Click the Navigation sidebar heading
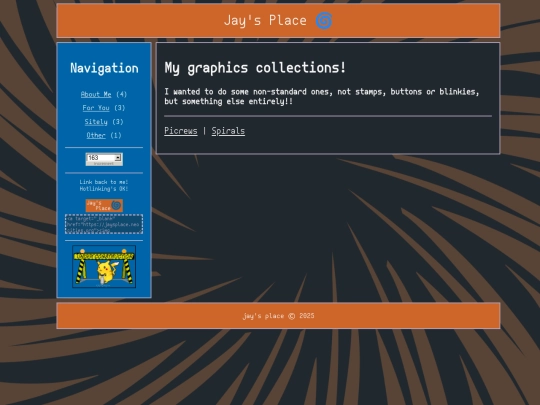This screenshot has height=405, width=540. pos(104,68)
